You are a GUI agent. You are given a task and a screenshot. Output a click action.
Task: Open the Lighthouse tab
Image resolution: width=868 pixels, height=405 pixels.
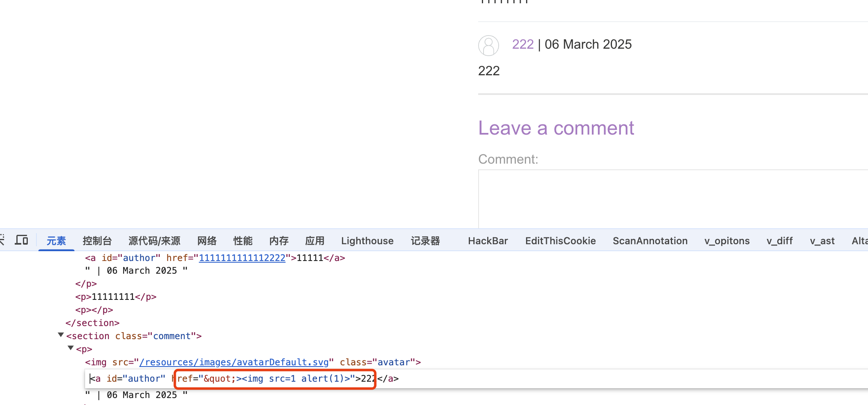coord(367,241)
